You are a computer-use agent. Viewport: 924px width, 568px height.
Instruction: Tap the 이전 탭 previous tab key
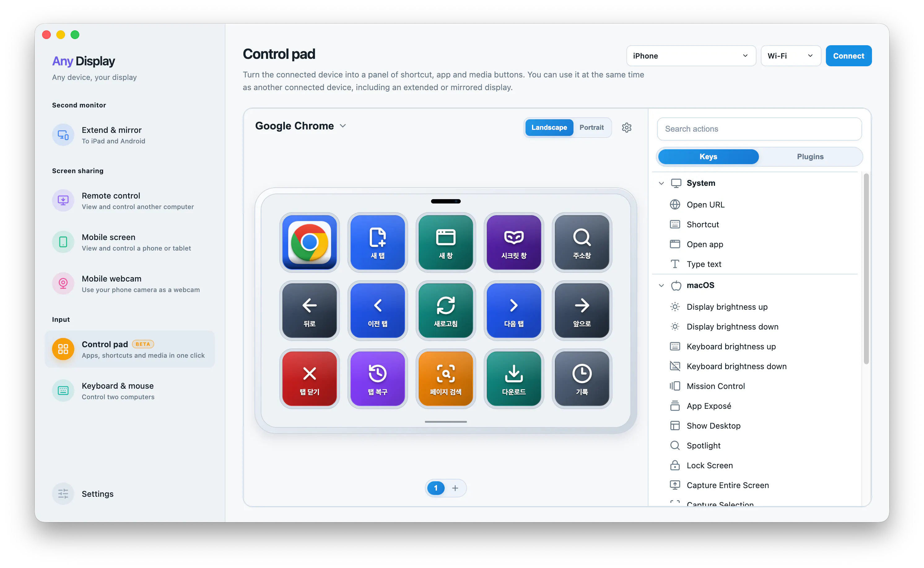coord(377,310)
